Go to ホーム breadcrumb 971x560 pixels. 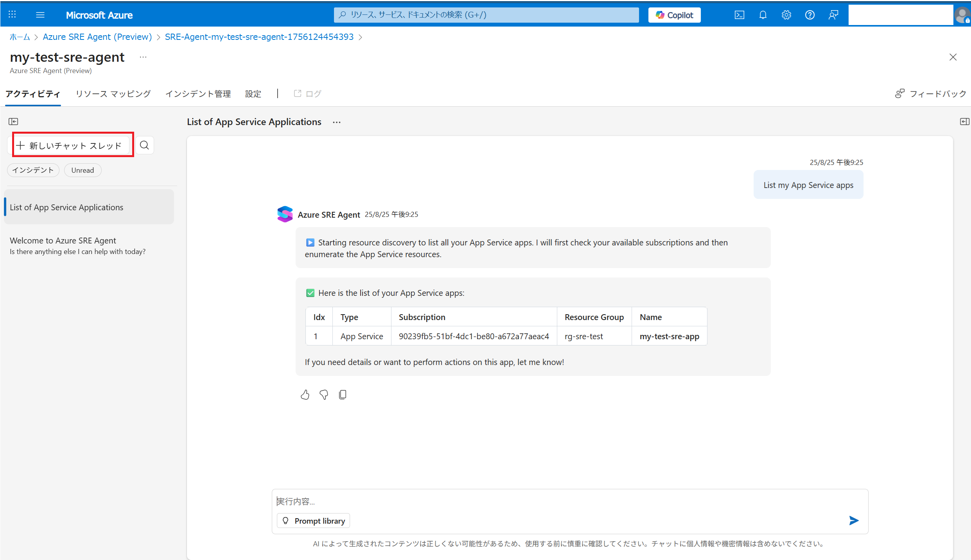(20, 37)
